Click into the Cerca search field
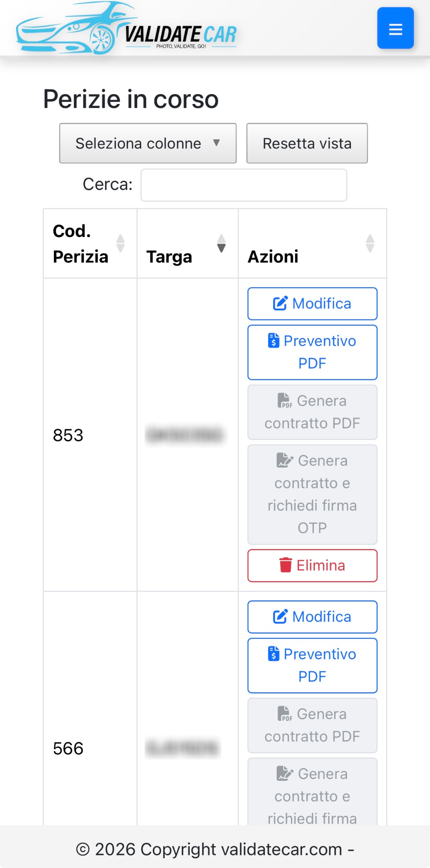Viewport: 430px width, 868px height. (x=243, y=185)
